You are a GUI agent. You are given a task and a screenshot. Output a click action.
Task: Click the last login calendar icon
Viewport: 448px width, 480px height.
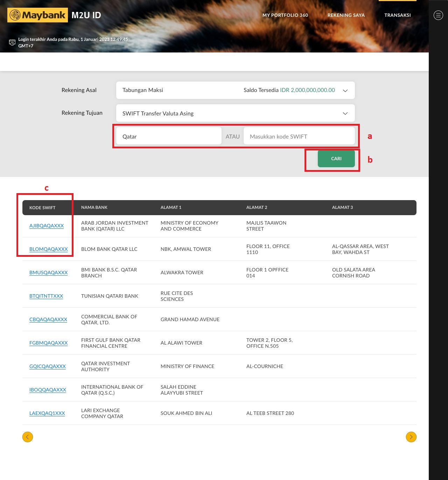coord(12,42)
